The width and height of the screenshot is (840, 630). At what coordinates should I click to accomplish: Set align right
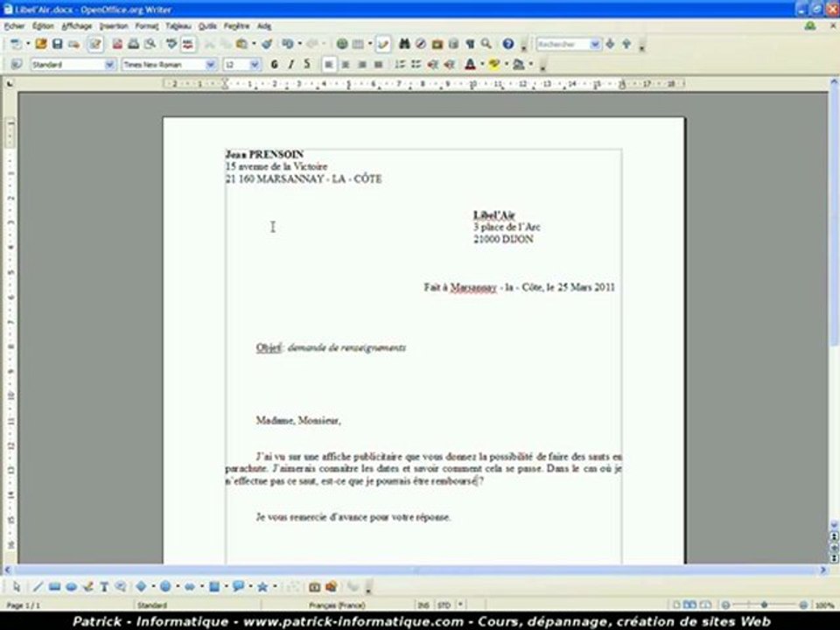click(362, 64)
